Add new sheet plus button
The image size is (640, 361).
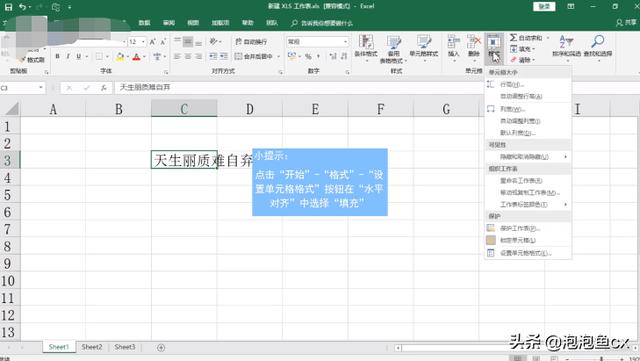click(161, 348)
